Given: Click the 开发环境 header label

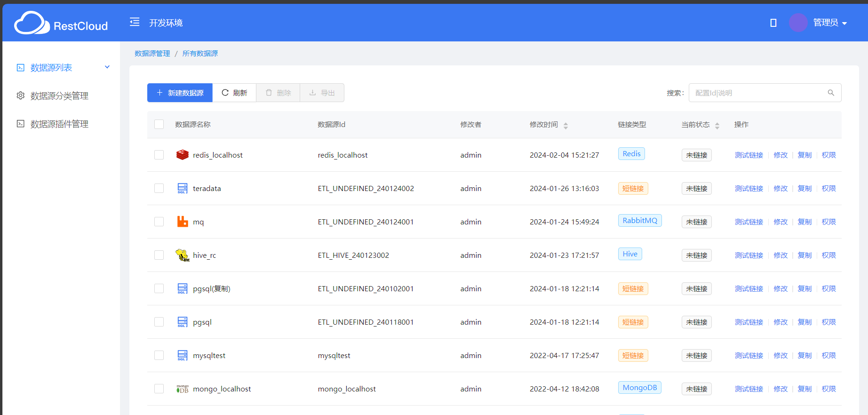Looking at the screenshot, I should [166, 23].
